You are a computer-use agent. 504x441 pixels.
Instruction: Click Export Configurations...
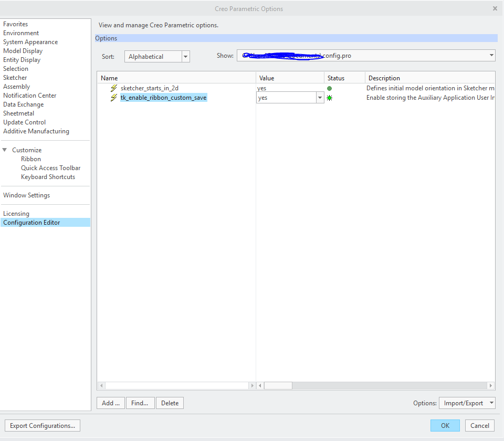click(x=42, y=425)
